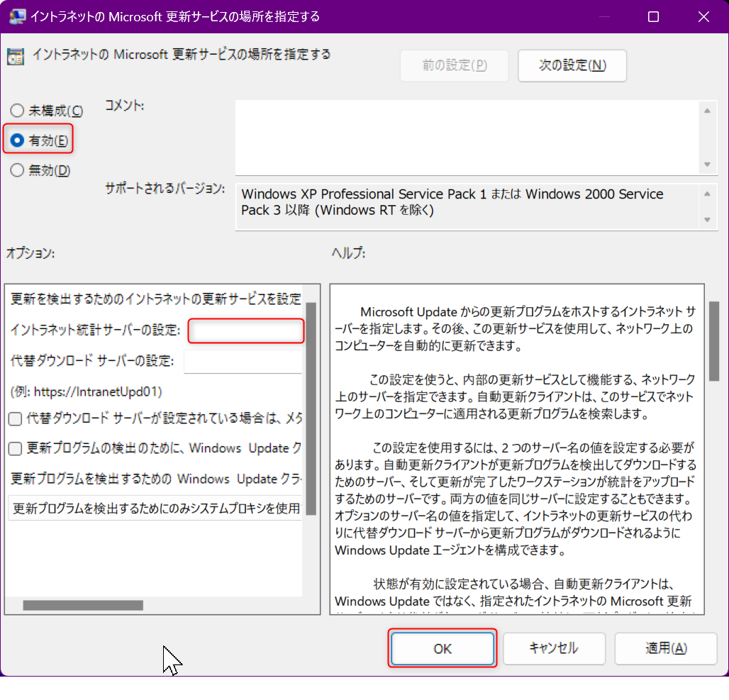The width and height of the screenshot is (729, 700).
Task: Click the options pane vertical scrollbar
Action: (311, 409)
